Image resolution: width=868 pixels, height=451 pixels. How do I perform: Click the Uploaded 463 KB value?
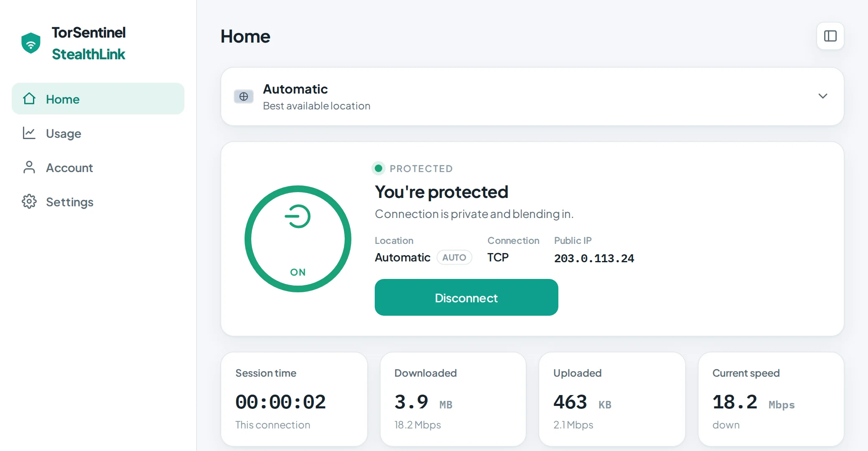(582, 402)
